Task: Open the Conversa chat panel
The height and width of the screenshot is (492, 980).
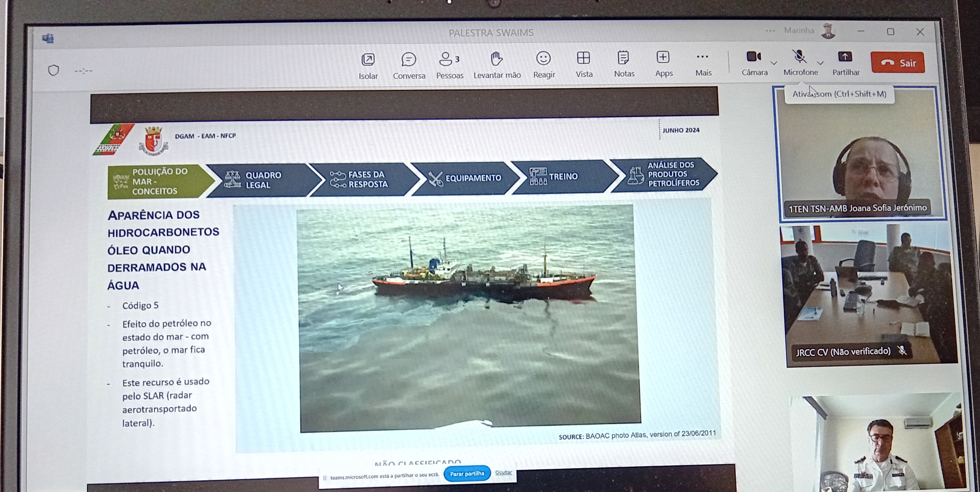Action: pyautogui.click(x=409, y=65)
